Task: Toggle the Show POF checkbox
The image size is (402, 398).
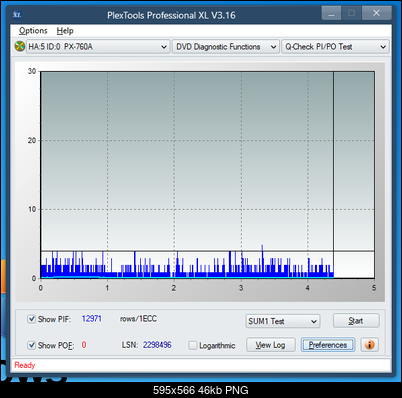Action: pyautogui.click(x=31, y=345)
